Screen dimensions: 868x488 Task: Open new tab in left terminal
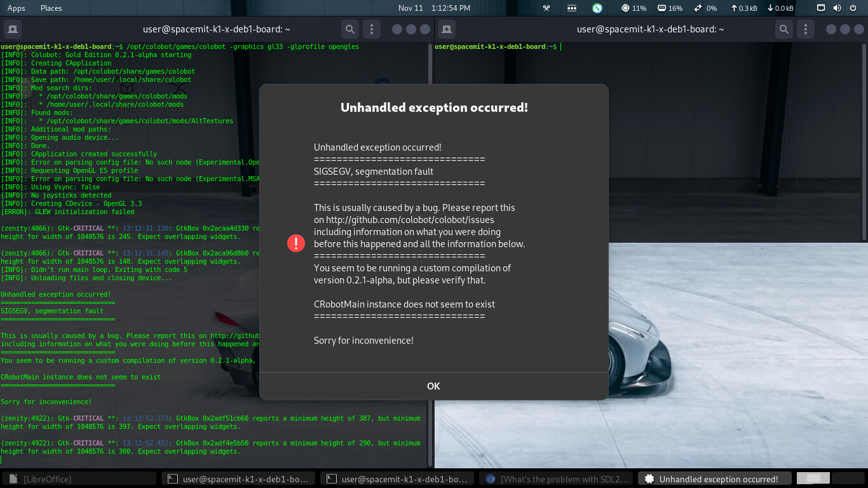coord(13,29)
